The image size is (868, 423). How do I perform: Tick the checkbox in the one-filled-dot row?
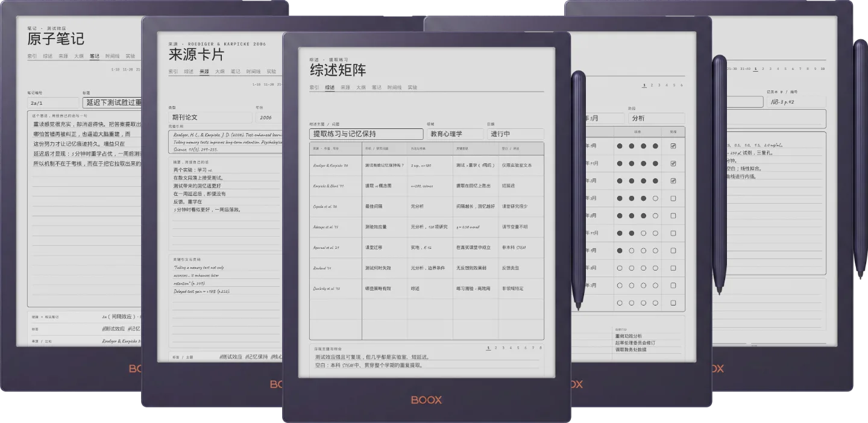coord(673,251)
